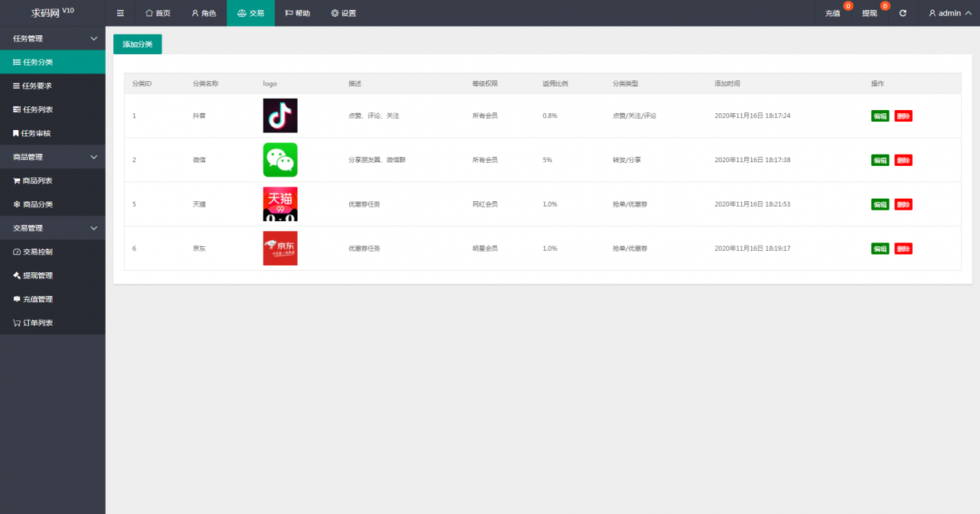Open 任务要求 in the sidebar
Image resolution: width=980 pixels, height=514 pixels.
point(53,86)
